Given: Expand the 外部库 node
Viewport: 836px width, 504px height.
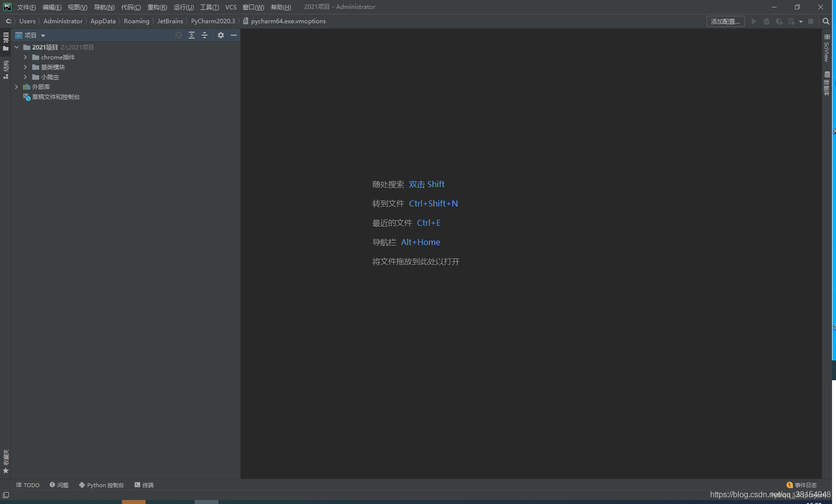Looking at the screenshot, I should (16, 87).
